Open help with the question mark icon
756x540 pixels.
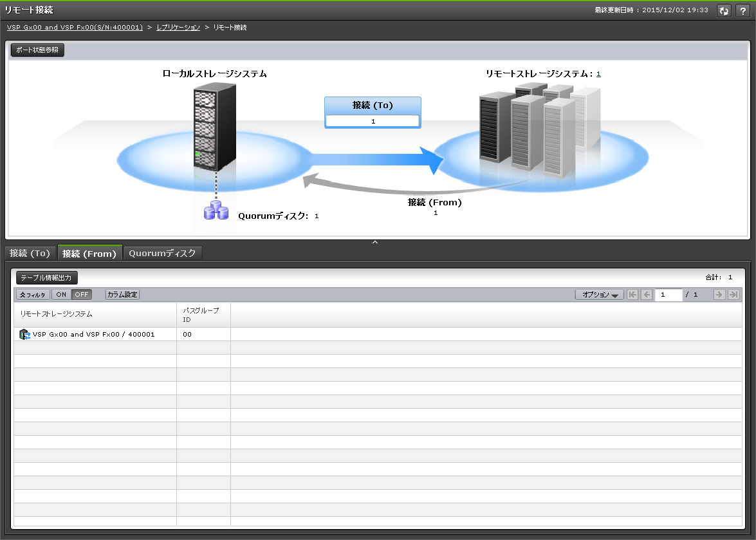point(741,11)
